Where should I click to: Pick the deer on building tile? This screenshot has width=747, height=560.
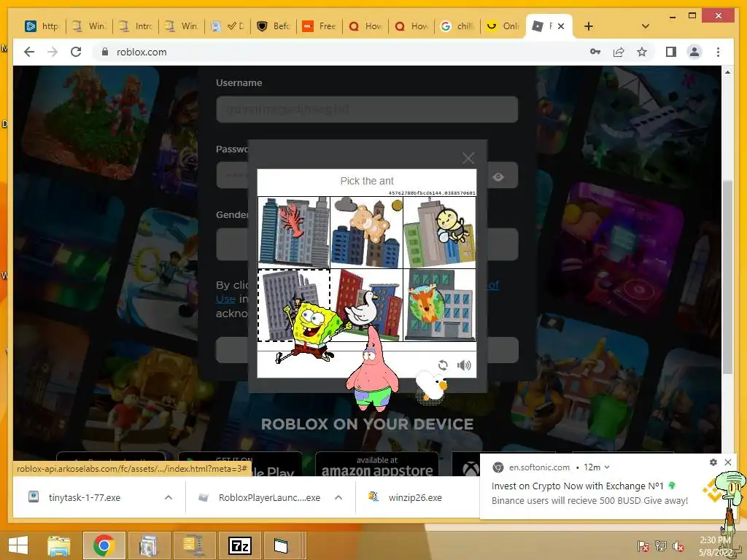click(439, 306)
